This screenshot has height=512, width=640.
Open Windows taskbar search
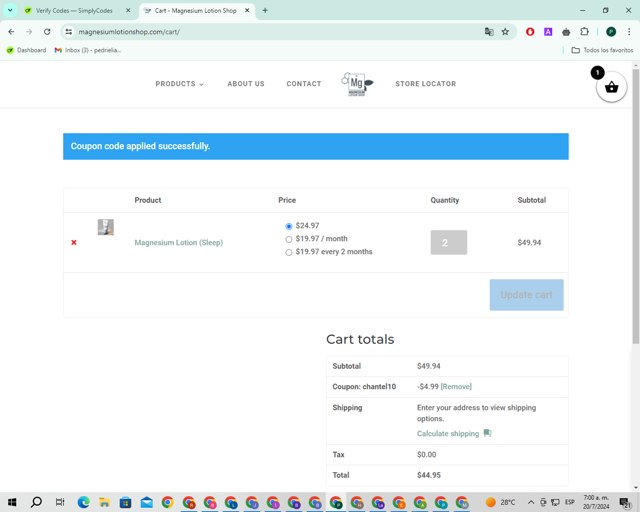(36, 502)
